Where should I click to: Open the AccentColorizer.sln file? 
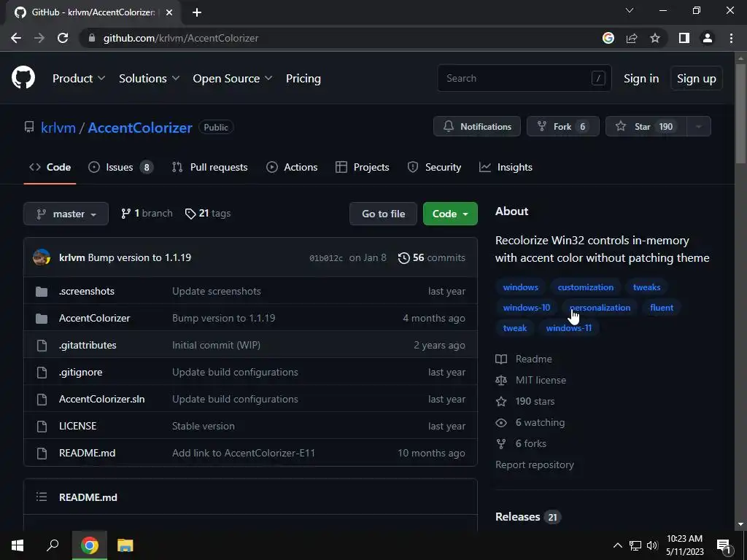102,399
